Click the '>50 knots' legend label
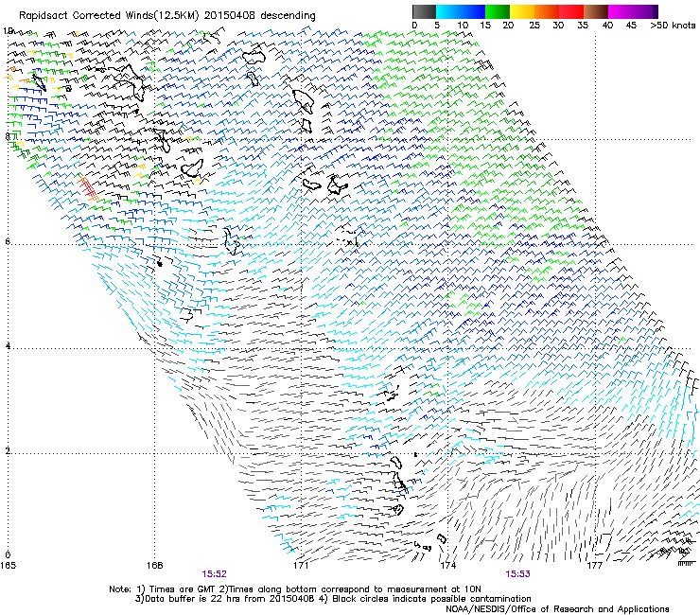 673,26
